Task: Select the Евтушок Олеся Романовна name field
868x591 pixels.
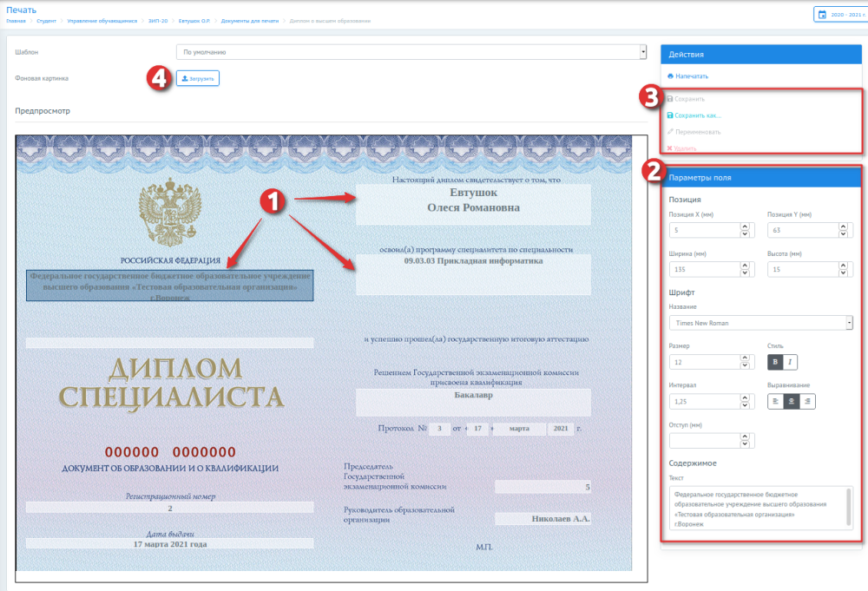Action: pos(473,205)
